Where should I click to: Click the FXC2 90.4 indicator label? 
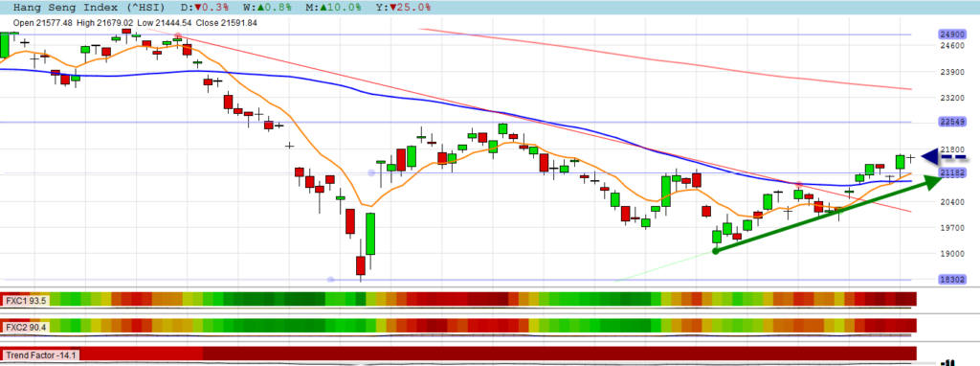26,327
